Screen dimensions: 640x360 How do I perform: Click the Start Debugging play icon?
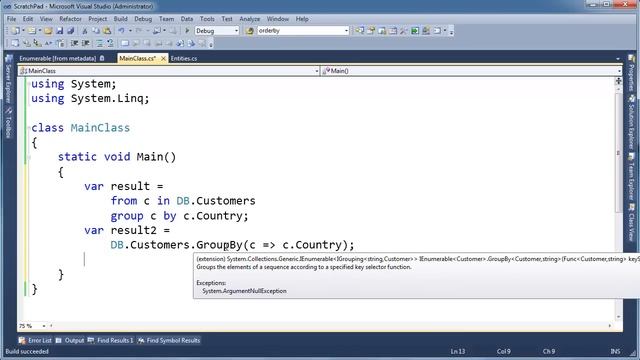187,31
